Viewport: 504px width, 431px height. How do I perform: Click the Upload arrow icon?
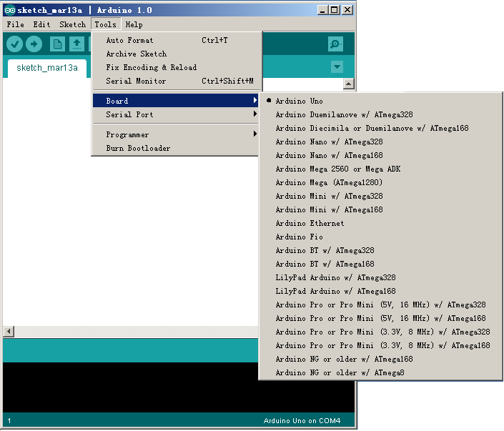34,44
